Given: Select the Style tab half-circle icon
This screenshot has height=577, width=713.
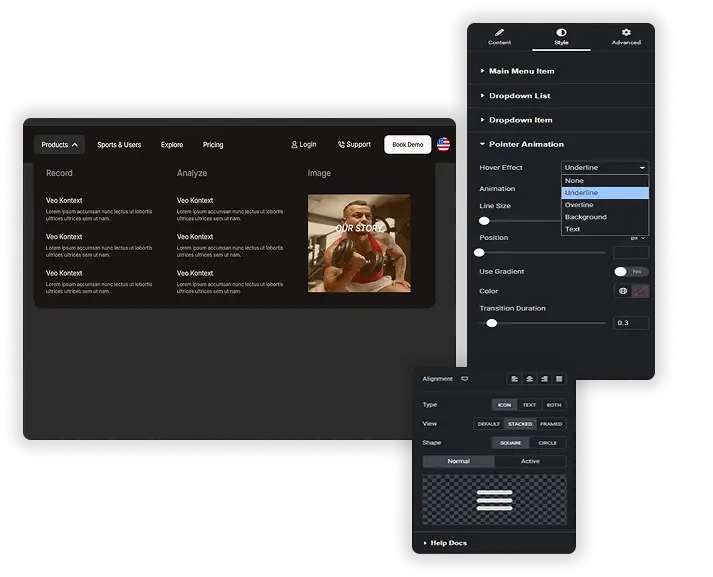Looking at the screenshot, I should [561, 32].
